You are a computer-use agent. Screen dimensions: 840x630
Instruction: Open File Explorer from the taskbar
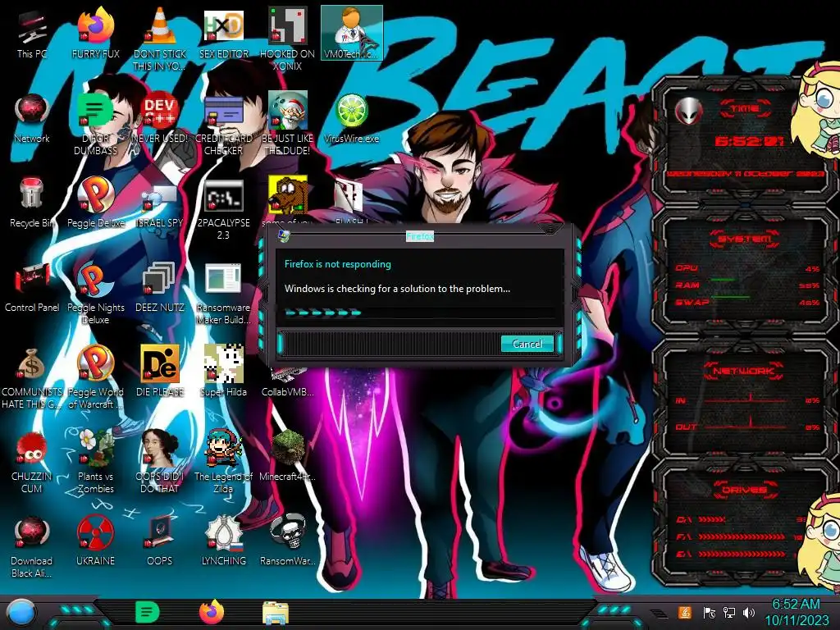(x=276, y=613)
